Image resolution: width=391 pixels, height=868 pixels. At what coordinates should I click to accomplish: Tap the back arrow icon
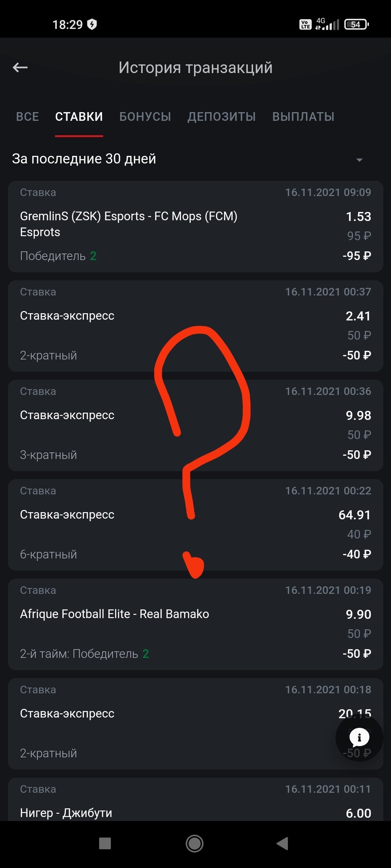coord(20,67)
